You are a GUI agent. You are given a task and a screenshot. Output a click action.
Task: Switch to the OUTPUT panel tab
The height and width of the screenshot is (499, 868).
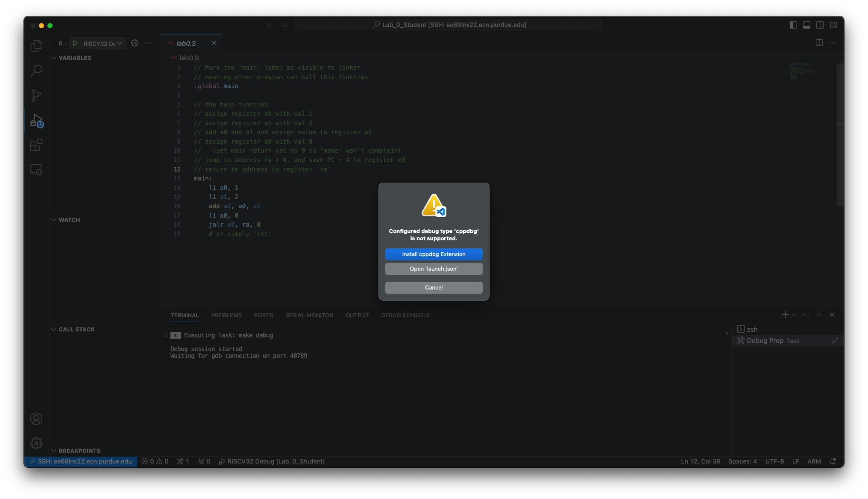point(357,315)
